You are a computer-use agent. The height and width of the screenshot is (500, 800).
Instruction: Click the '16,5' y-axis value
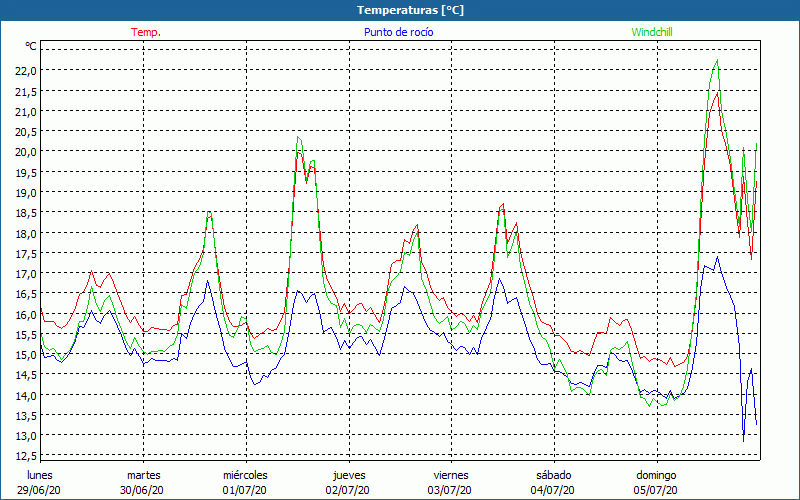click(x=26, y=294)
